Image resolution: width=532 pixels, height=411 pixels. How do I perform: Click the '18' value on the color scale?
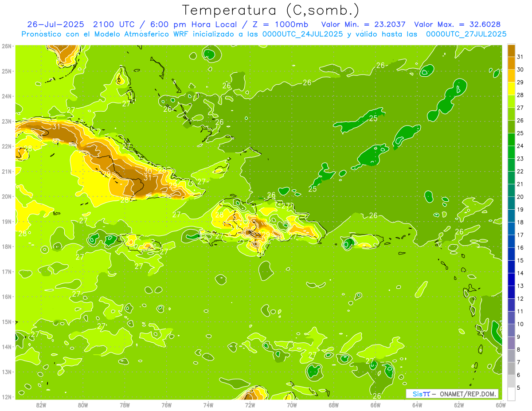(520, 222)
